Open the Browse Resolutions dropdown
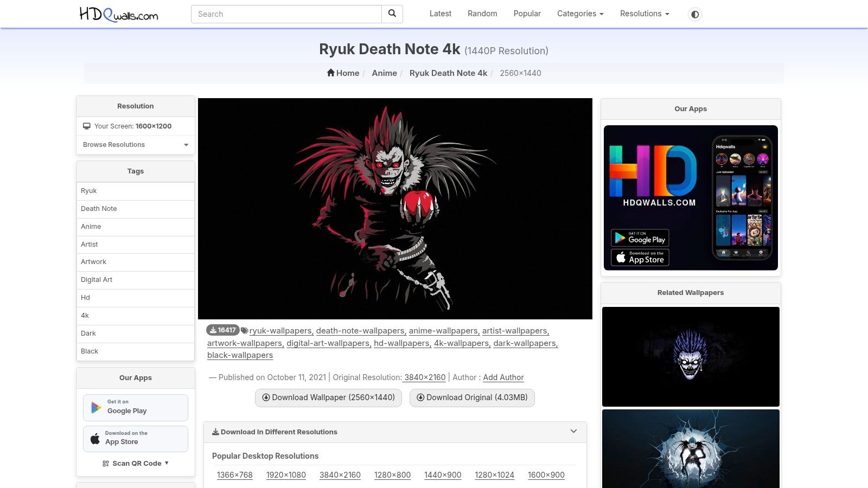The image size is (868, 488). click(x=136, y=145)
